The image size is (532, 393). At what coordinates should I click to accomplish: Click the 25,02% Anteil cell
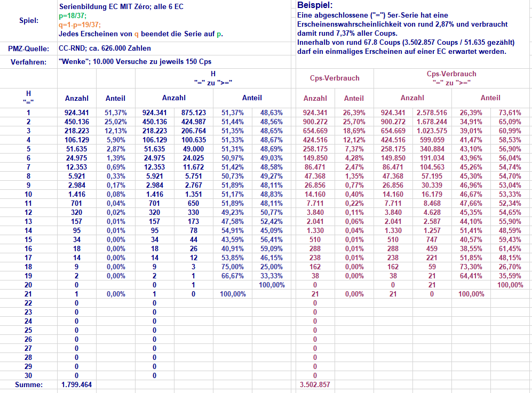tap(115, 123)
